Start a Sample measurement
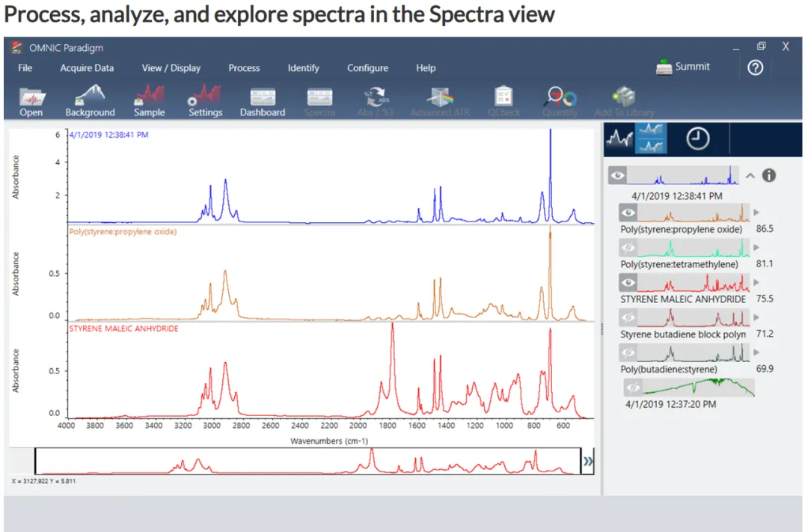808x532 pixels. [149, 96]
